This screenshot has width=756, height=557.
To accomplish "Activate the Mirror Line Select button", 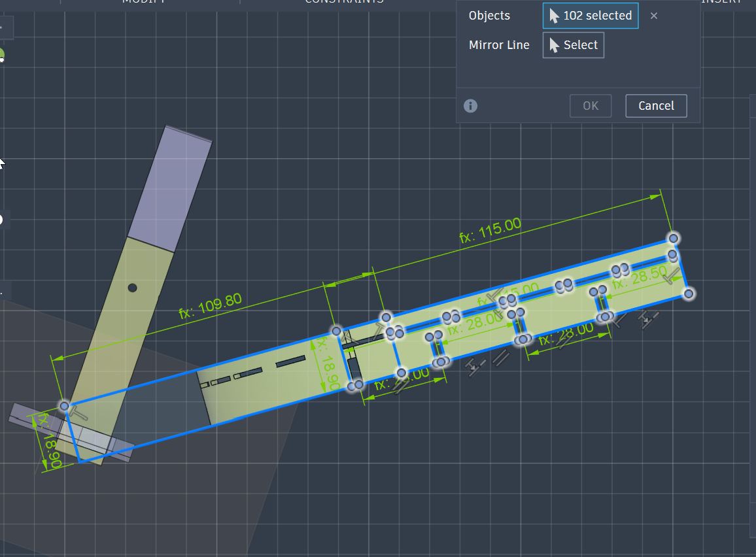I will pos(574,45).
